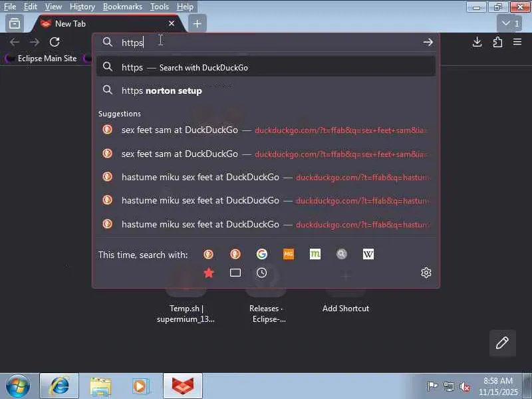Open the File menu
The width and height of the screenshot is (532, 399).
[x=10, y=7]
